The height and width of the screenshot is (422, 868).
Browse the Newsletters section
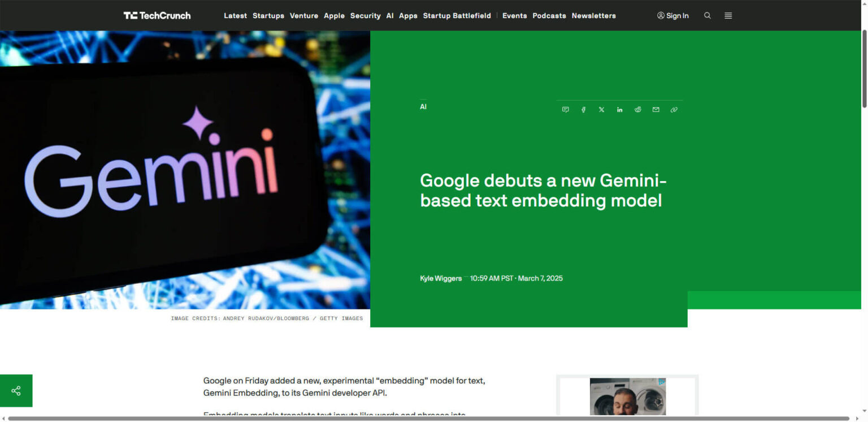tap(593, 15)
